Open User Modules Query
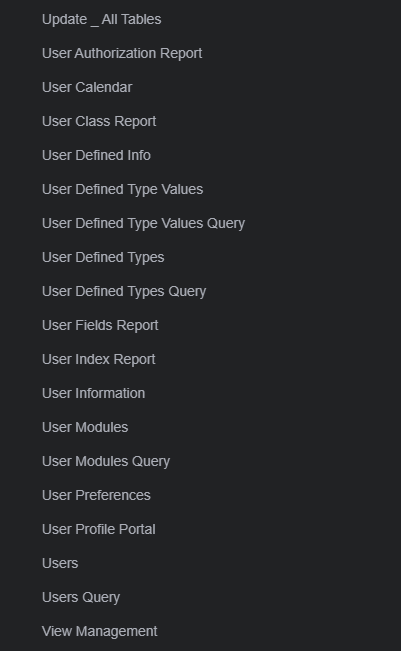The height and width of the screenshot is (651, 401). coord(106,462)
